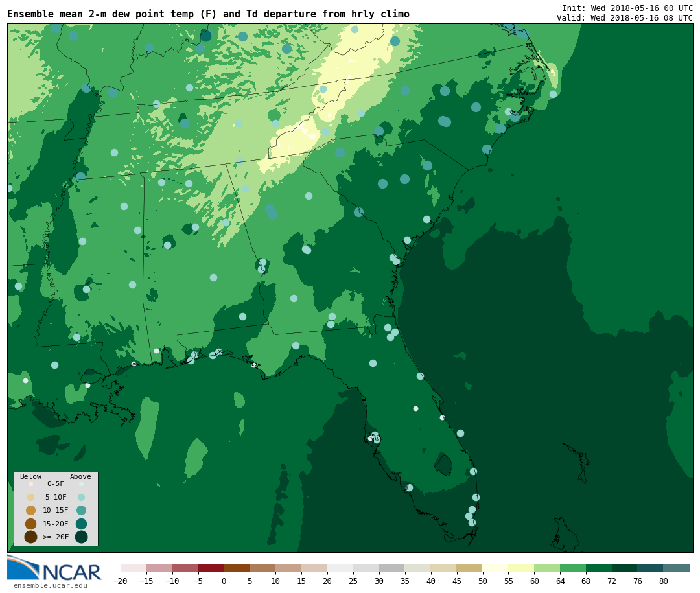The width and height of the screenshot is (700, 593).
Task: Select the '10-15F' Above teal legend circle
Action: tap(81, 510)
